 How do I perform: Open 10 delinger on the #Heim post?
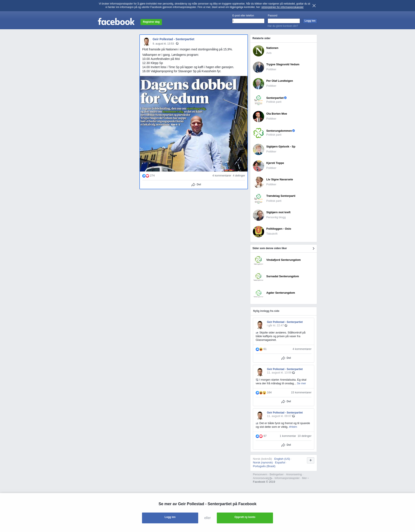pos(305,436)
